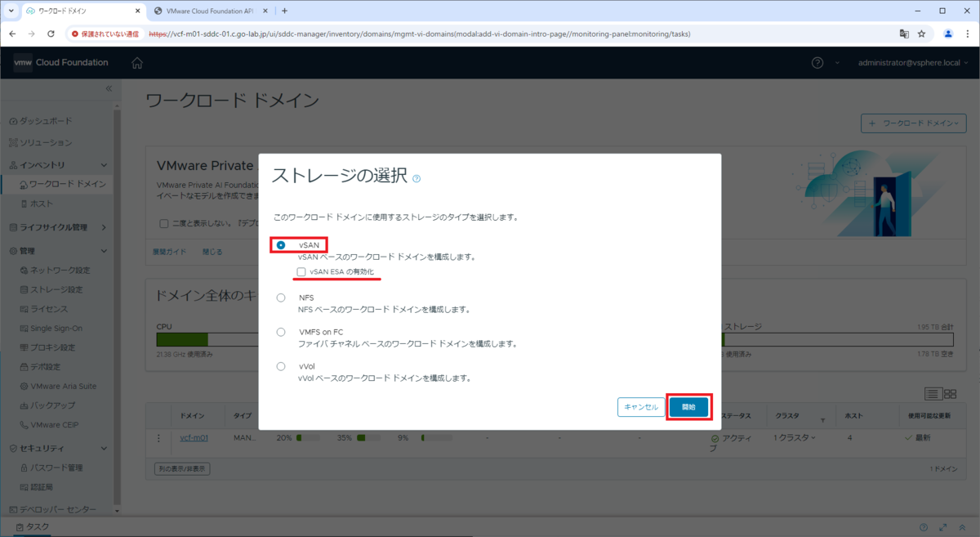Click the 閉じる link in banner
The image size is (980, 537).
tap(212, 252)
